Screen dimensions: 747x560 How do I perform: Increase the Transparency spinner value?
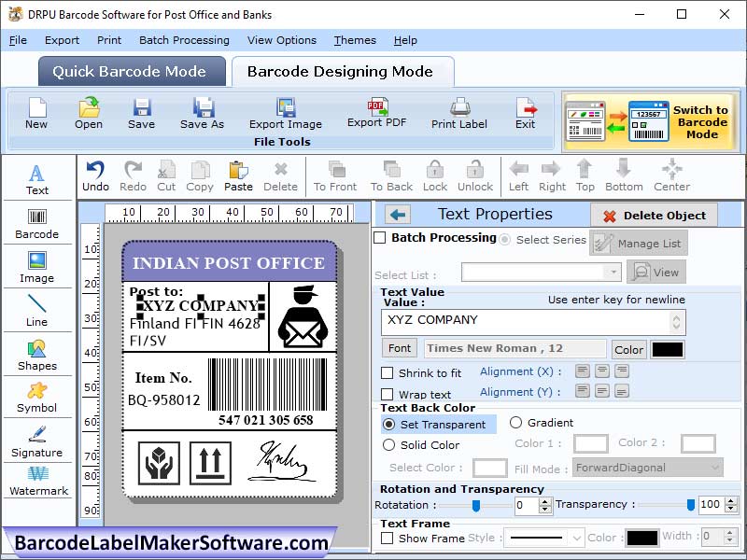(731, 501)
